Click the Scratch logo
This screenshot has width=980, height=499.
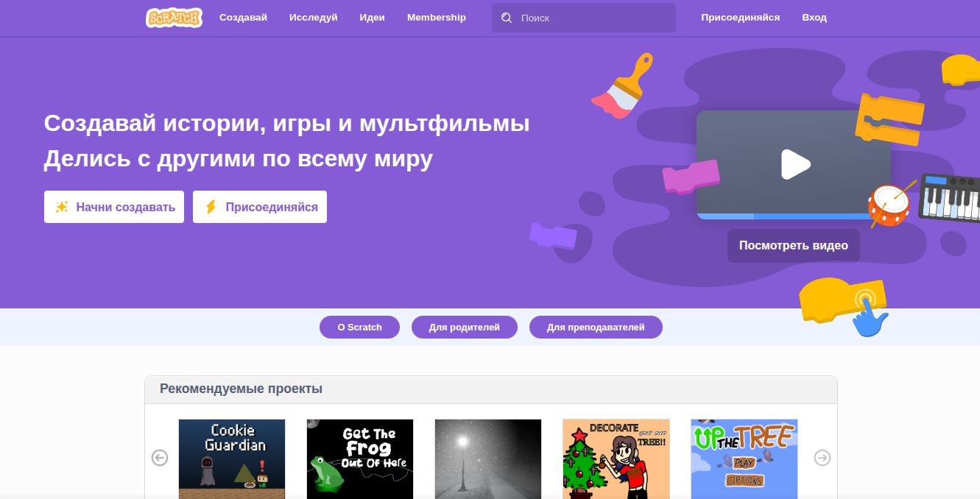pos(174,18)
